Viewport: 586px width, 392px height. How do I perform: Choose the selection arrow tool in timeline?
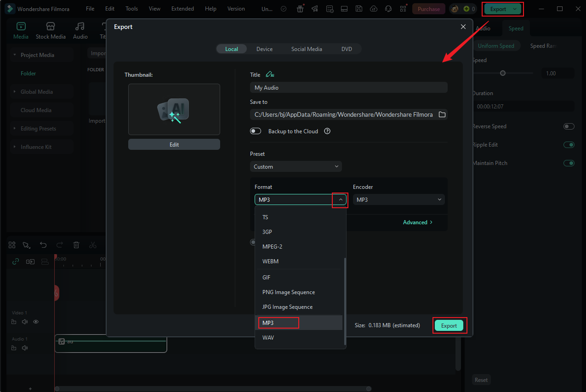27,245
